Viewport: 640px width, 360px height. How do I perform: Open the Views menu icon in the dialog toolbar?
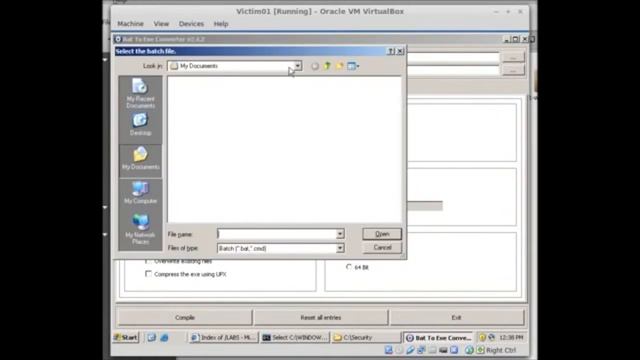(x=353, y=66)
